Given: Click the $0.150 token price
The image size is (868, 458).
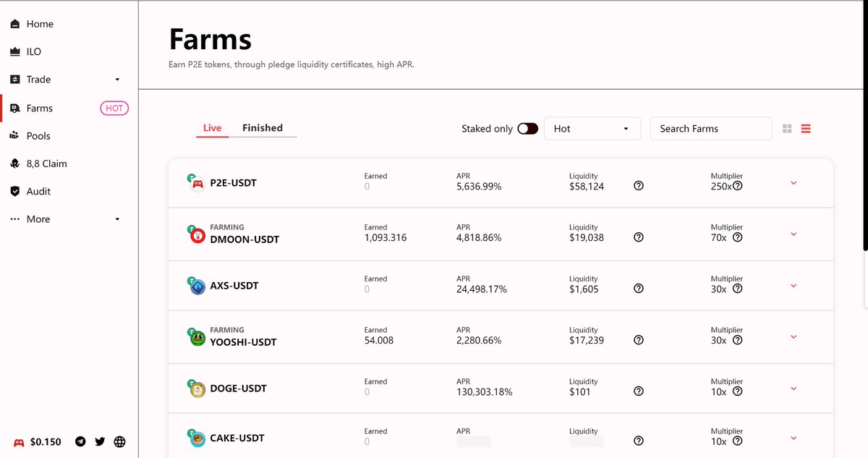Looking at the screenshot, I should coord(46,441).
